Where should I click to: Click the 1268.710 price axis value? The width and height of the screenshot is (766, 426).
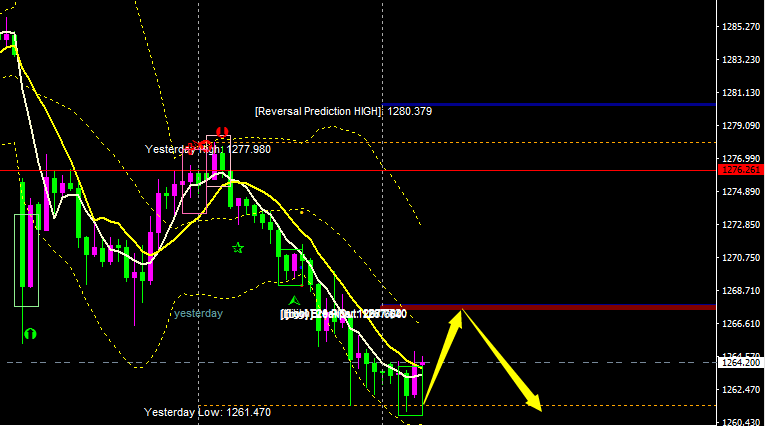[741, 291]
